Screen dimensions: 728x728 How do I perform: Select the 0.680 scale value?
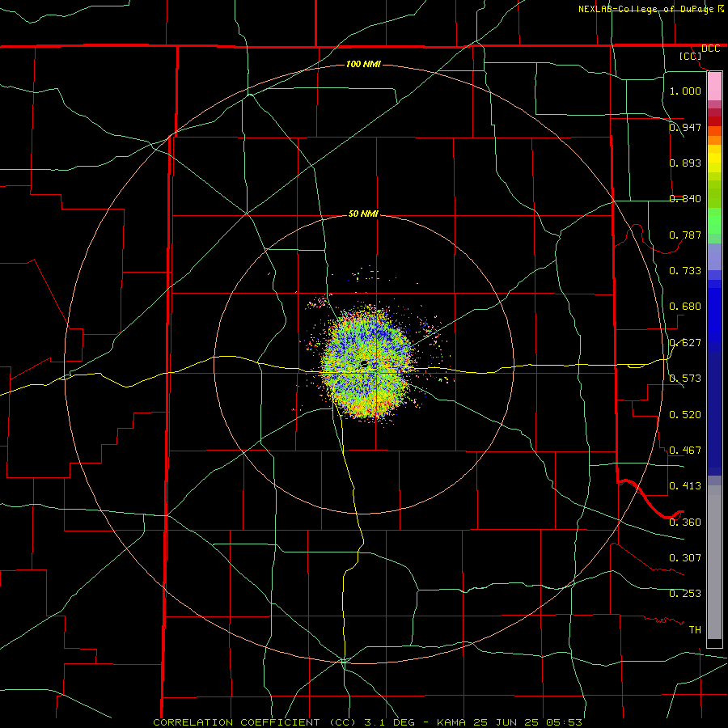click(685, 306)
